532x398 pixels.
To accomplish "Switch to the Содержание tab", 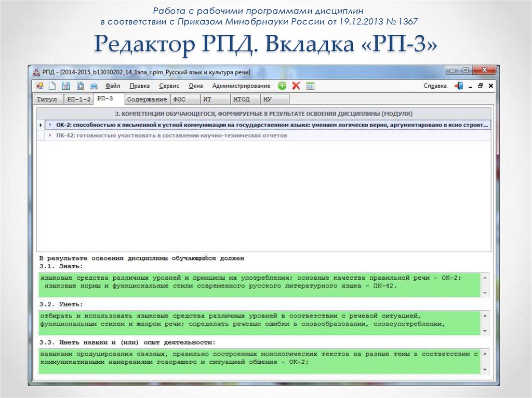I will (x=148, y=99).
